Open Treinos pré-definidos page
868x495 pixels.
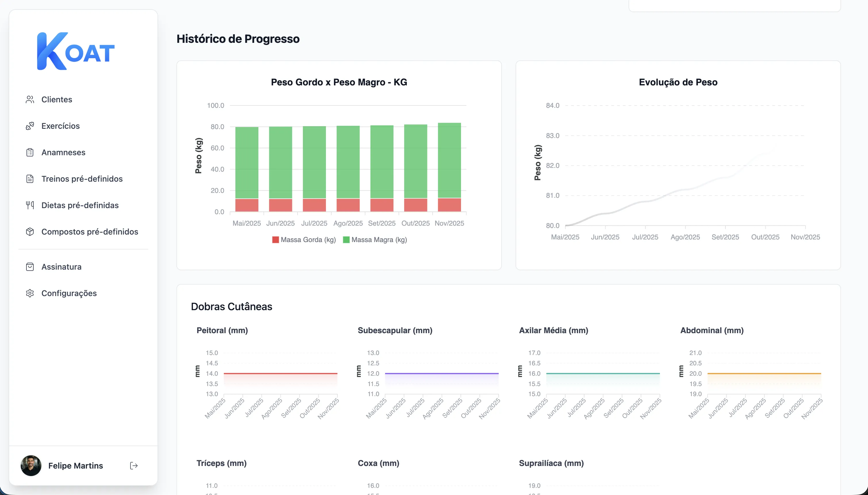82,179
